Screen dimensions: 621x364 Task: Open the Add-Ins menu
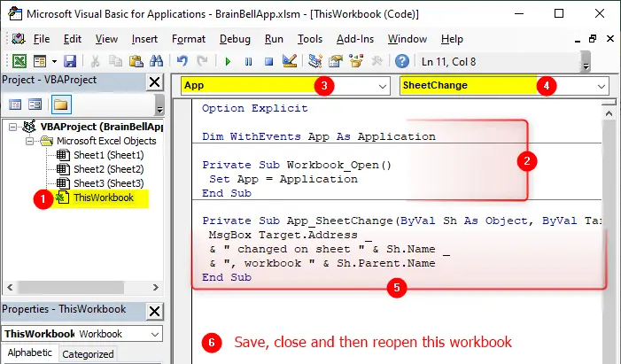pyautogui.click(x=355, y=39)
